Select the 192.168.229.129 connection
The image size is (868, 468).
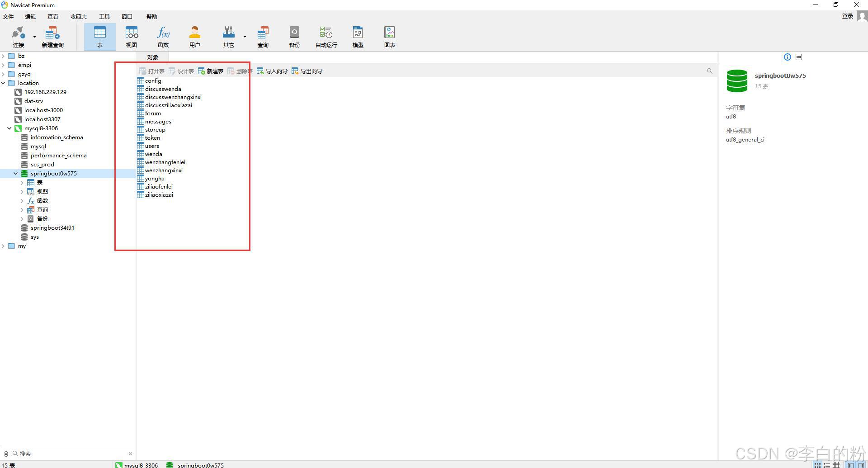[x=41, y=92]
